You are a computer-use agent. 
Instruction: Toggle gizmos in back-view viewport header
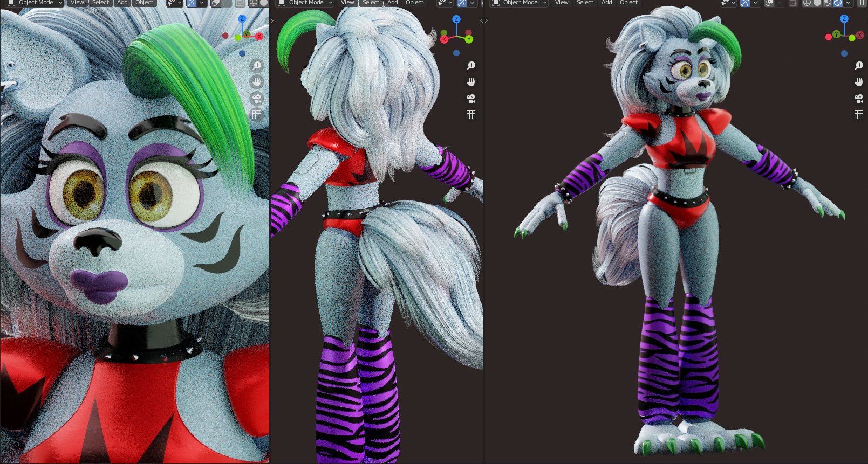tap(462, 3)
